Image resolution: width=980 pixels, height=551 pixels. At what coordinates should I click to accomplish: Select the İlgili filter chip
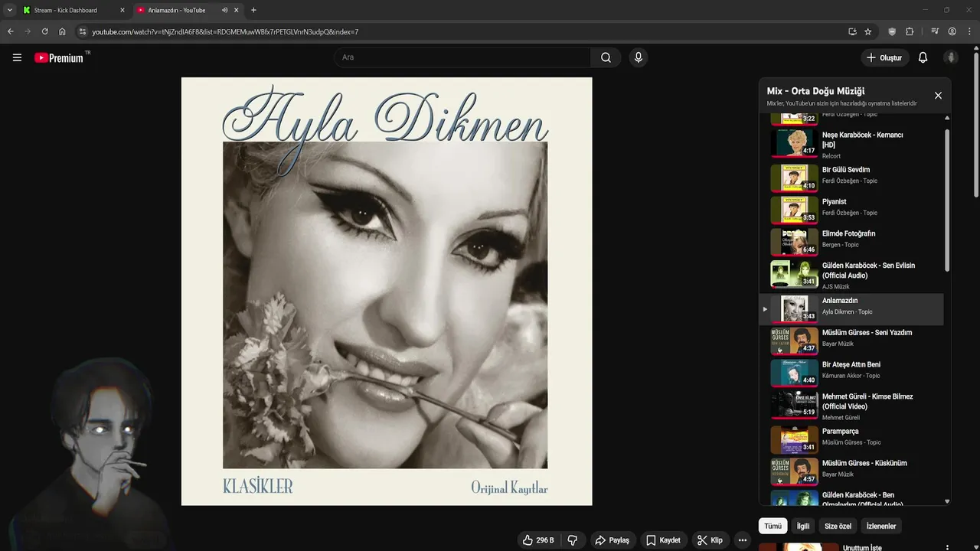(x=803, y=526)
